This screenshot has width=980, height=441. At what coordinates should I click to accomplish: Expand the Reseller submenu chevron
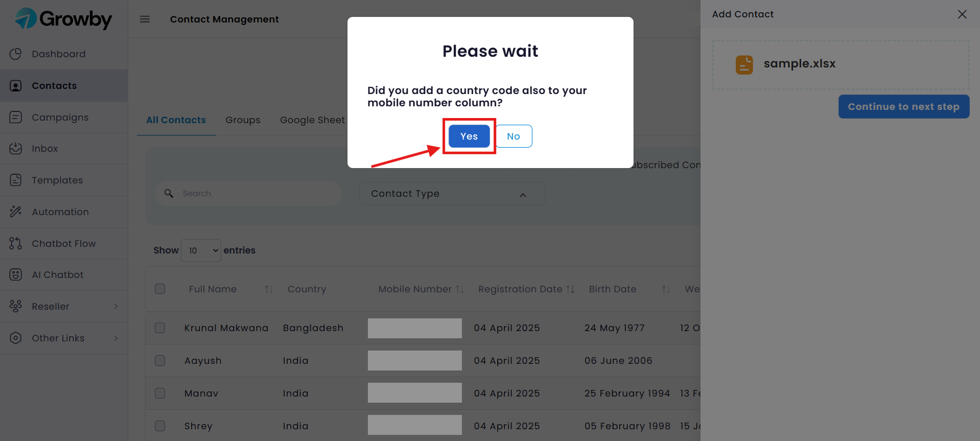point(116,307)
